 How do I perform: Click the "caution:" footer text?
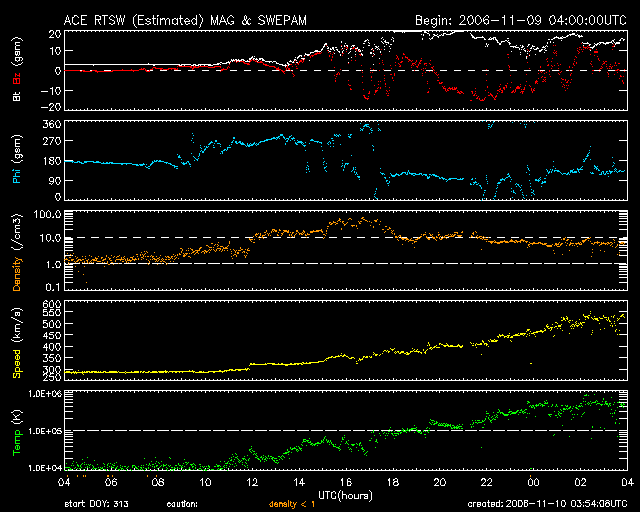click(182, 504)
